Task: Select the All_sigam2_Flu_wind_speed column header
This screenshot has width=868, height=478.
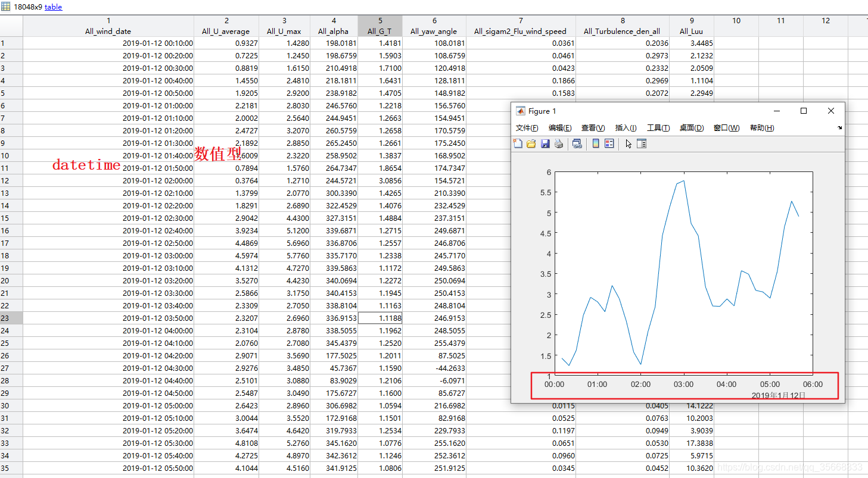Action: pos(521,26)
